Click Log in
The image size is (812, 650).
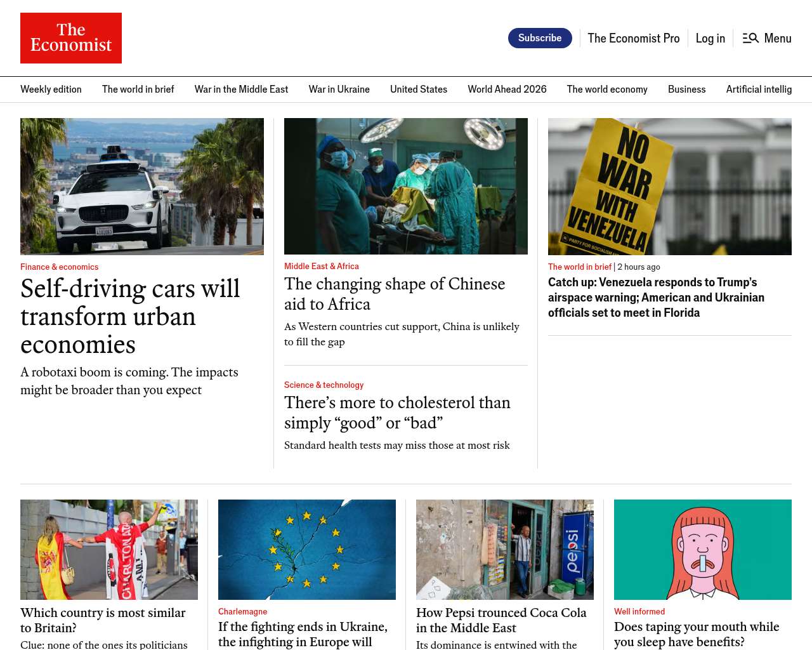710,38
